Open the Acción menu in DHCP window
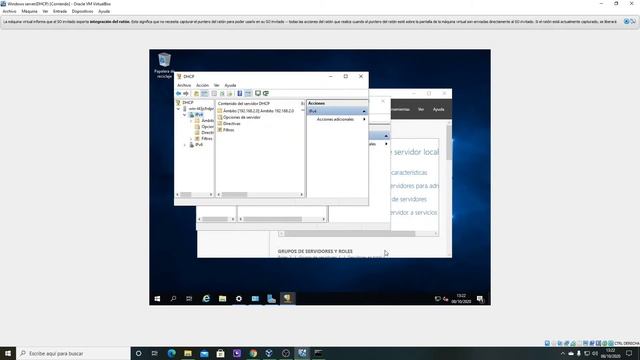Image resolution: width=640 pixels, height=360 pixels. tap(202, 85)
